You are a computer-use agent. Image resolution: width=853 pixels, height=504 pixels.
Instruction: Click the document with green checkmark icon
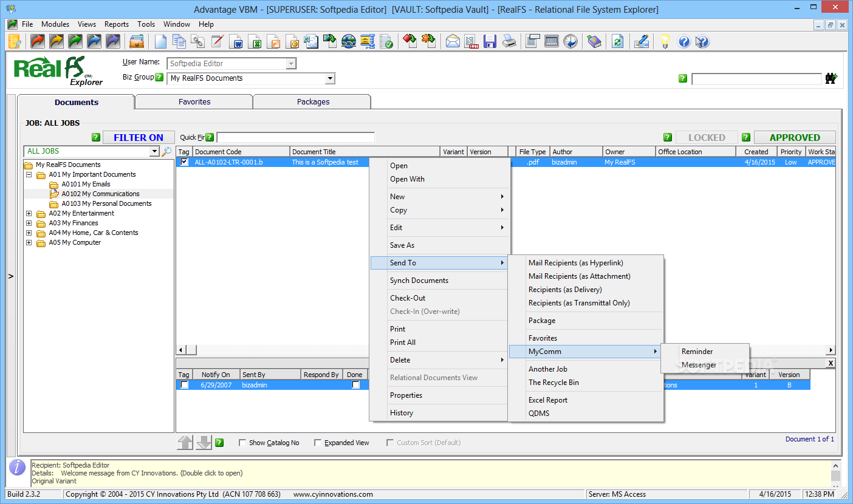[x=386, y=41]
